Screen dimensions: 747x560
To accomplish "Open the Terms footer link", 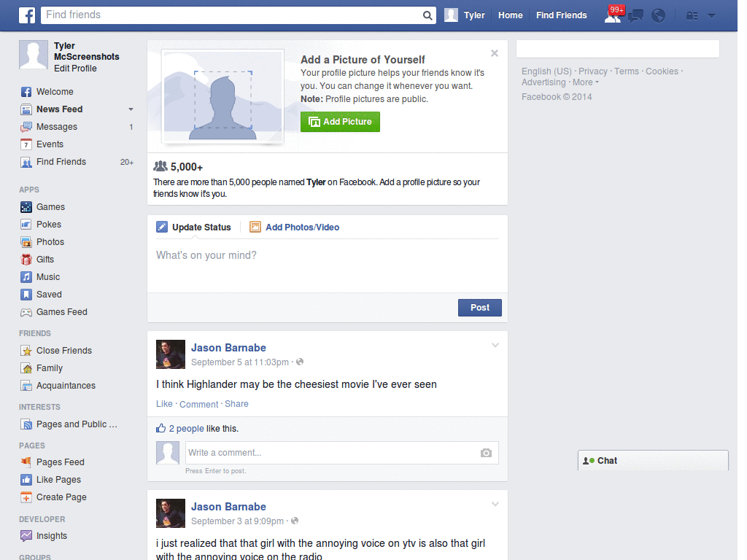I will click(627, 71).
